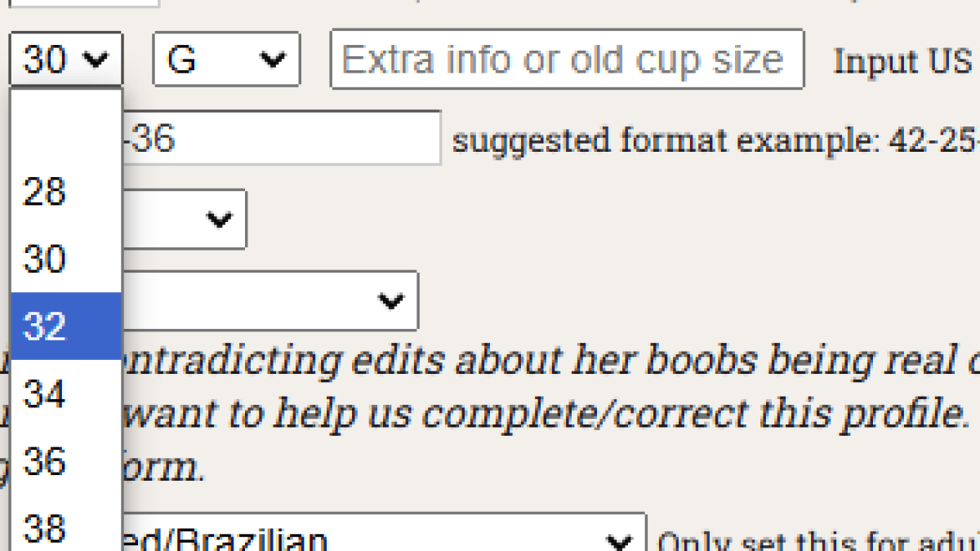The height and width of the screenshot is (551, 980).
Task: Expand the wider dropdown above the italic note
Action: coord(270,300)
